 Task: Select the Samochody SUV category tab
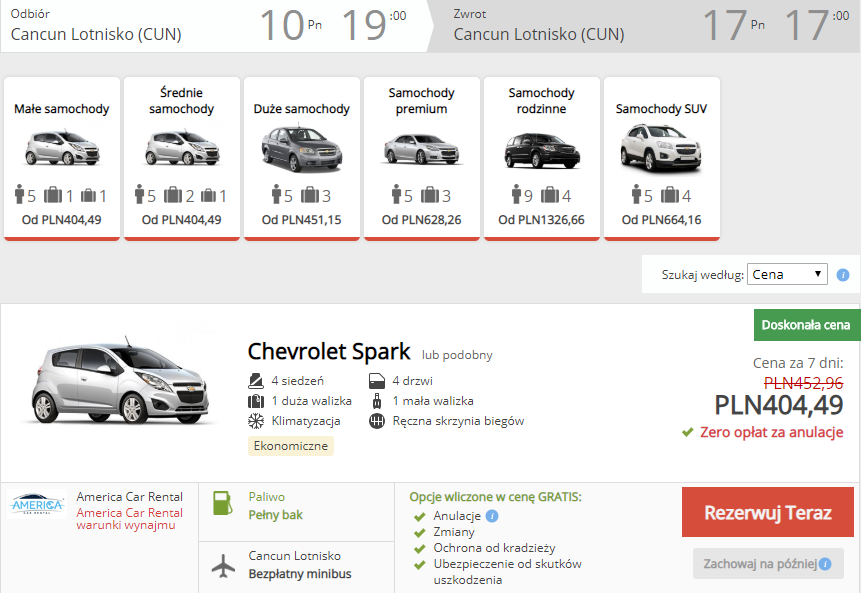(662, 158)
